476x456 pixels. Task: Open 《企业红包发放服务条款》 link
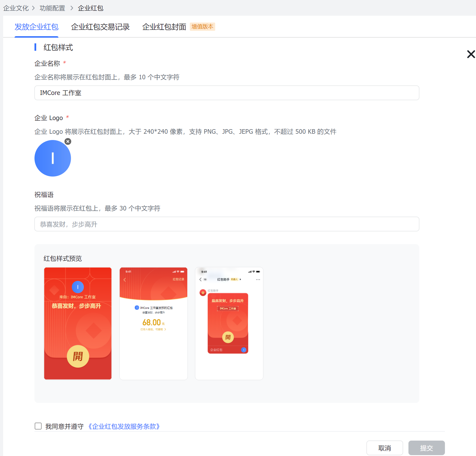tap(124, 426)
